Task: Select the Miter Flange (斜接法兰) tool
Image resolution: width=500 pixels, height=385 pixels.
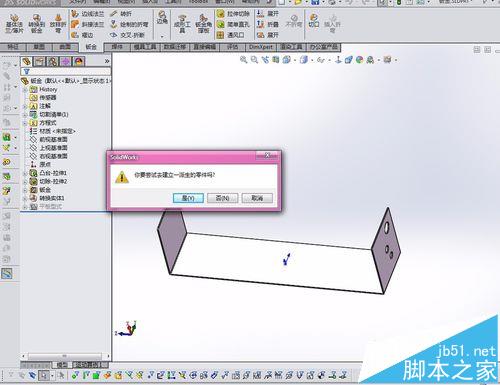Action: pos(87,24)
